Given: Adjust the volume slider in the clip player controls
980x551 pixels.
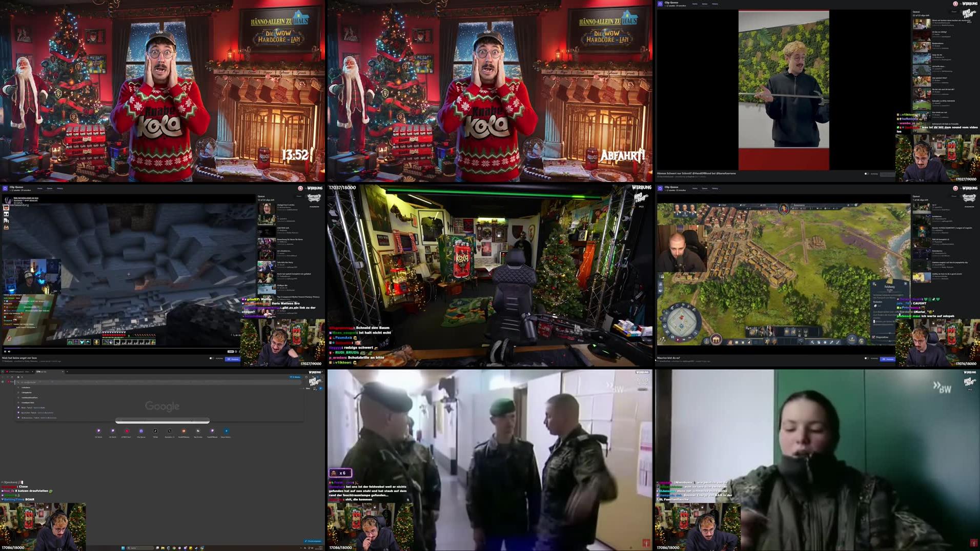Looking at the screenshot, I should (12, 352).
